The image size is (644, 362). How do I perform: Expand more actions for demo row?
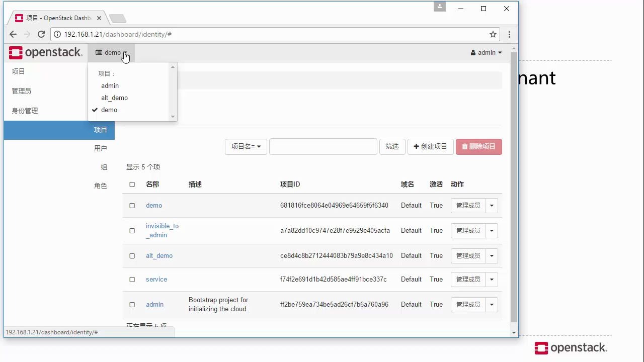coord(492,205)
